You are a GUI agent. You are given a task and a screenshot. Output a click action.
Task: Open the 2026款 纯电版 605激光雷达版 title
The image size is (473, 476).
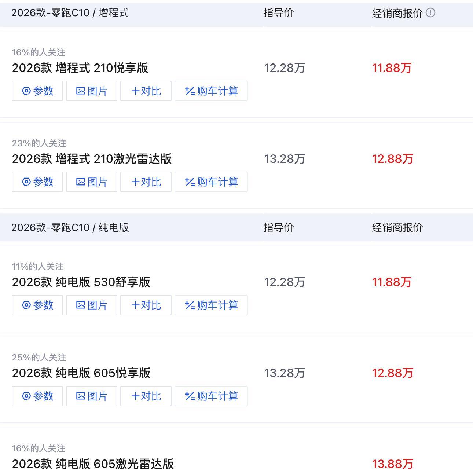93,464
